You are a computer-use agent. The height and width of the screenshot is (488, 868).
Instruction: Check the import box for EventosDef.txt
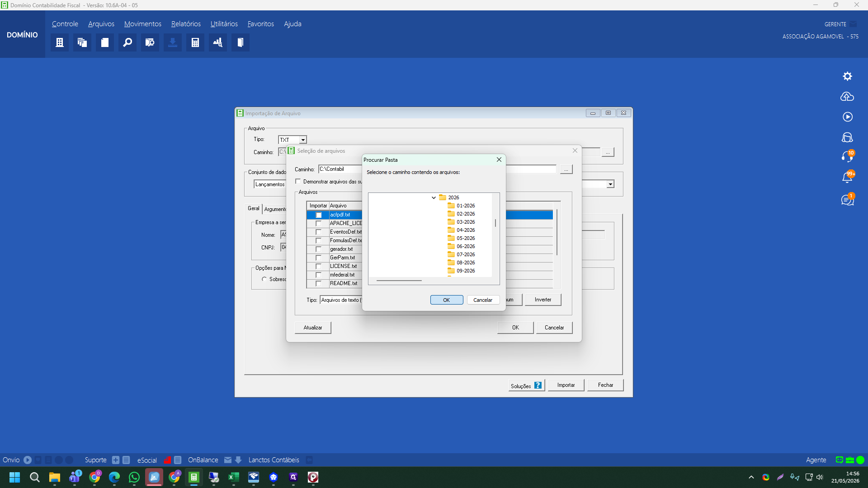[x=319, y=232]
